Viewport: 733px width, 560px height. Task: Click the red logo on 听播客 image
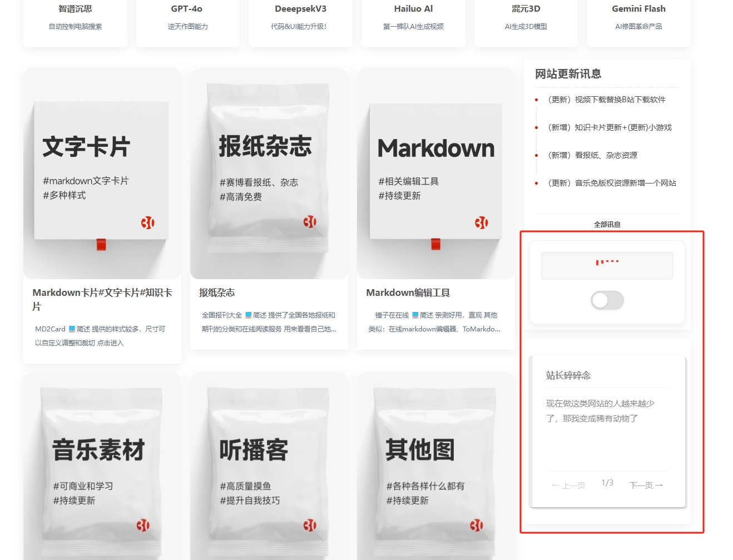(x=310, y=526)
